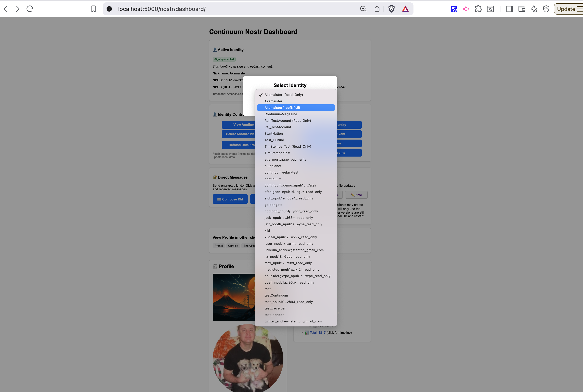Choose ContinuumMagazine identity option
The width and height of the screenshot is (583, 392).
281,114
